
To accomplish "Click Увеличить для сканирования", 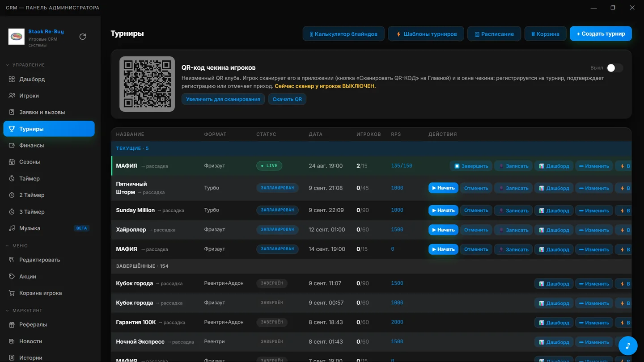I will pyautogui.click(x=223, y=99).
